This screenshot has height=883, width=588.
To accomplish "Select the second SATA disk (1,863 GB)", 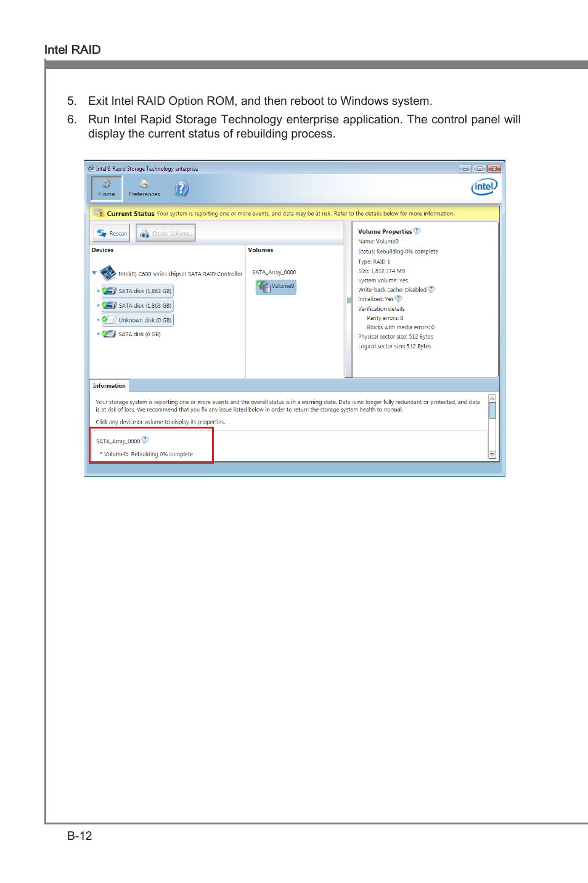I will click(137, 306).
